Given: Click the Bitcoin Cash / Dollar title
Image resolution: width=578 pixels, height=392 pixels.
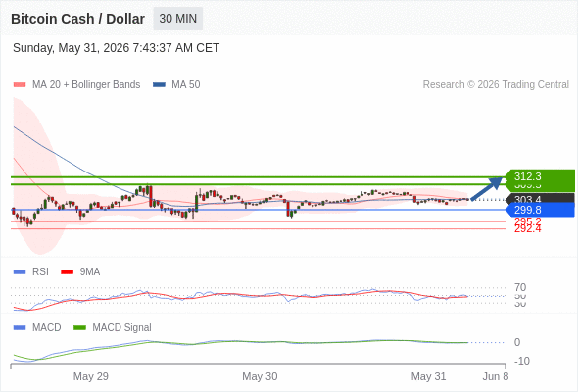Looking at the screenshot, I should 77,19.
